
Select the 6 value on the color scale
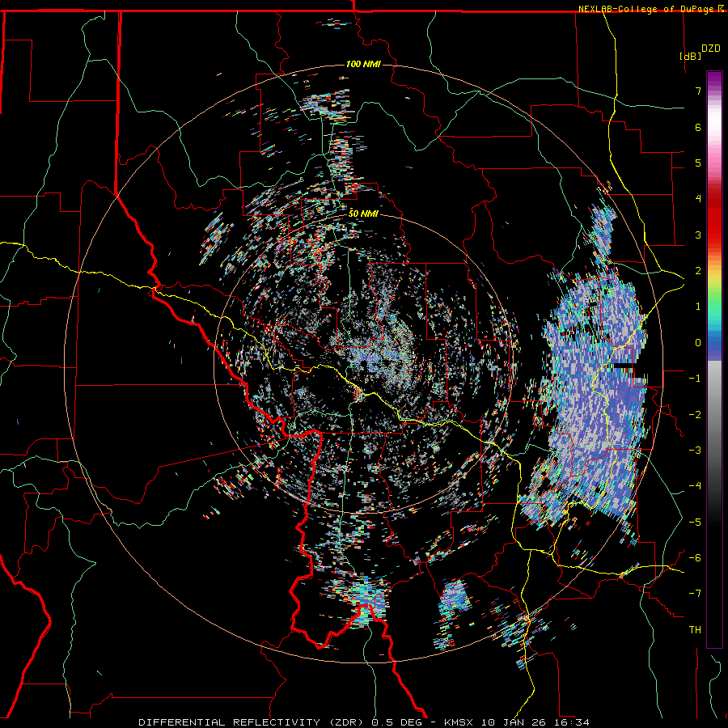click(698, 127)
